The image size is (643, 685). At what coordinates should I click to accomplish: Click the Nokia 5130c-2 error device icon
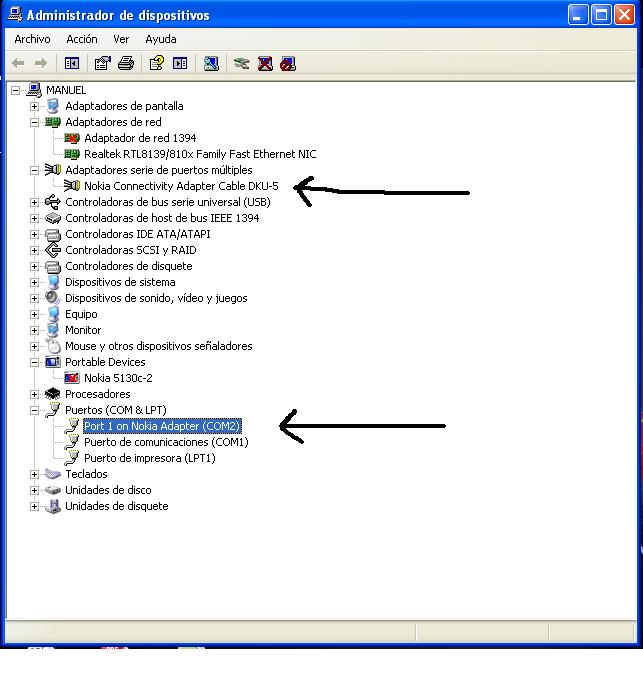(x=72, y=378)
